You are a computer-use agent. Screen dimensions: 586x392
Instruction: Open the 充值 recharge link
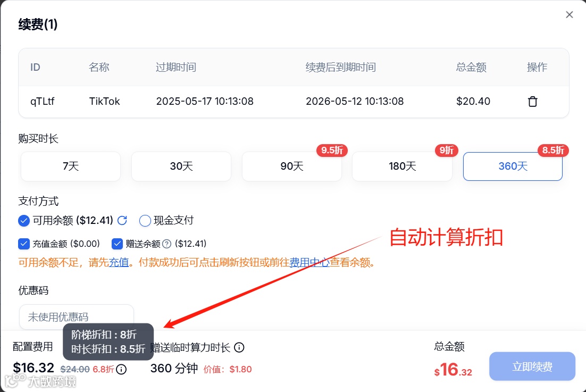[119, 262]
